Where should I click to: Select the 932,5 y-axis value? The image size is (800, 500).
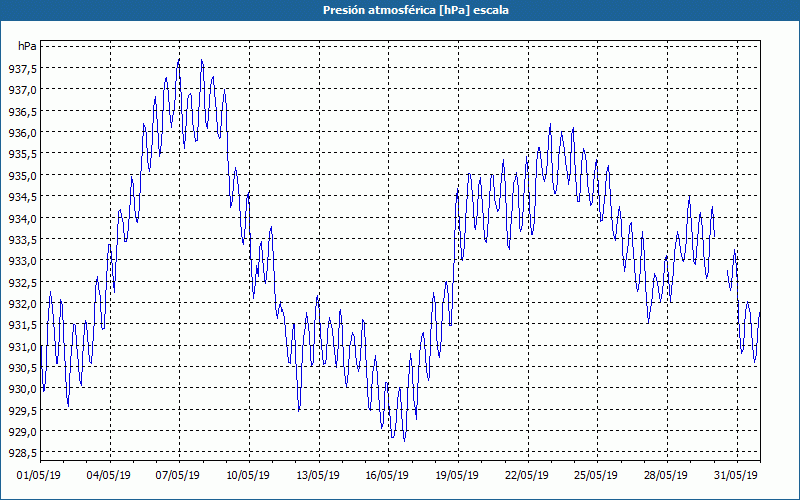click(22, 282)
